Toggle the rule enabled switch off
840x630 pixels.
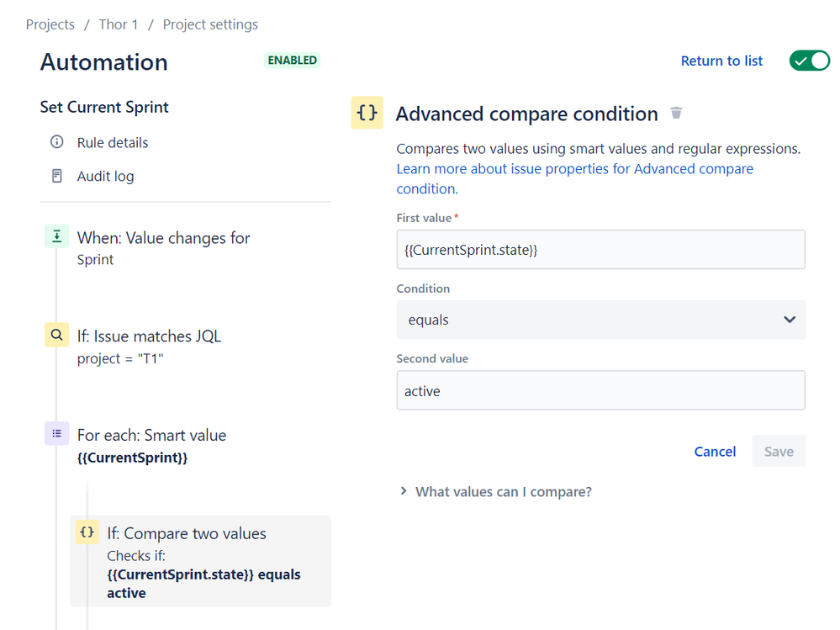[809, 61]
